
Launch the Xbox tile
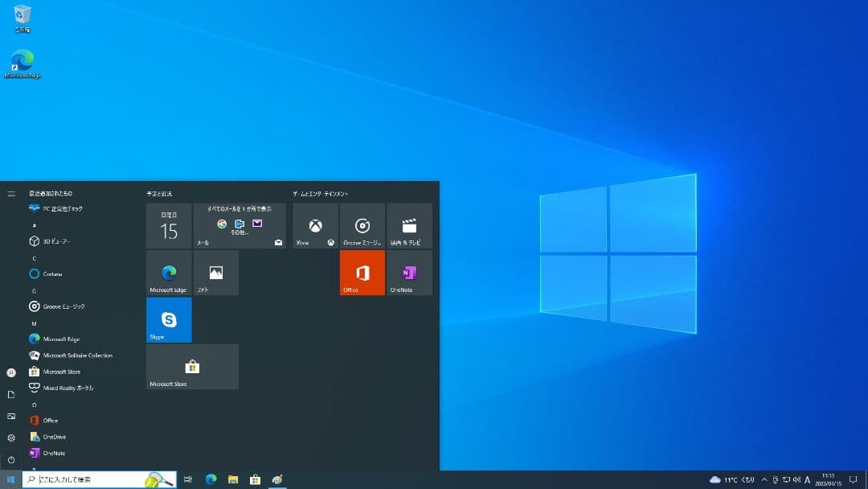click(x=315, y=225)
